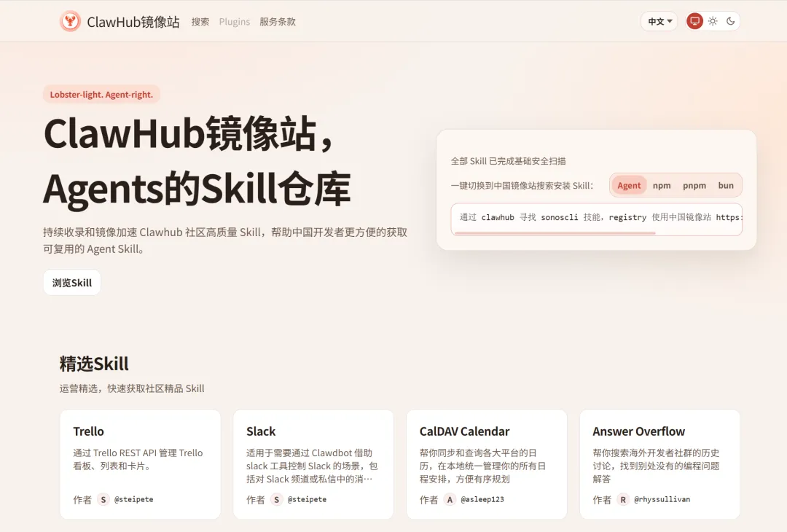787x532 pixels.
Task: Select the system theme monitor icon
Action: coord(694,21)
